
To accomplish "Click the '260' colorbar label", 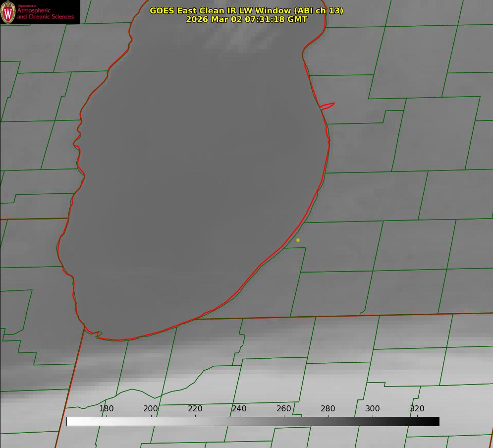I will click(283, 408).
